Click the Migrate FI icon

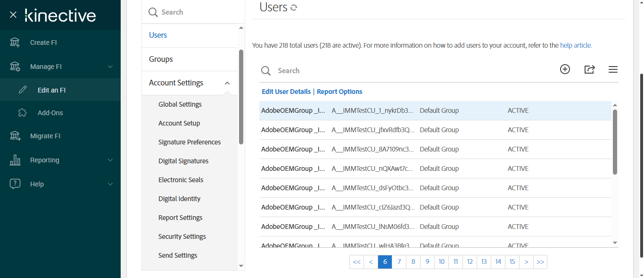coord(15,136)
